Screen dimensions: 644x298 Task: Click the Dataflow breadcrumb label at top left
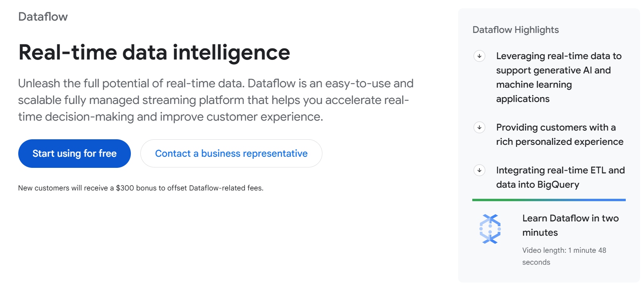pos(43,17)
